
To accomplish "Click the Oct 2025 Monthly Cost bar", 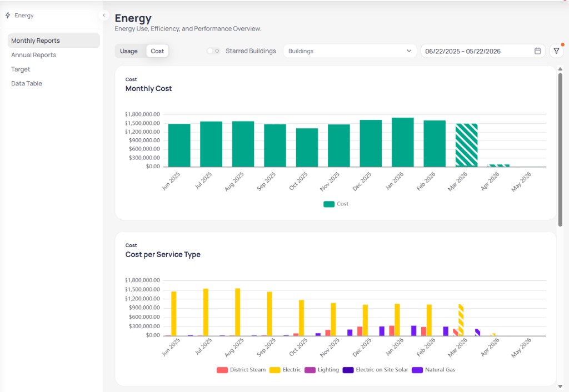I will (307, 148).
